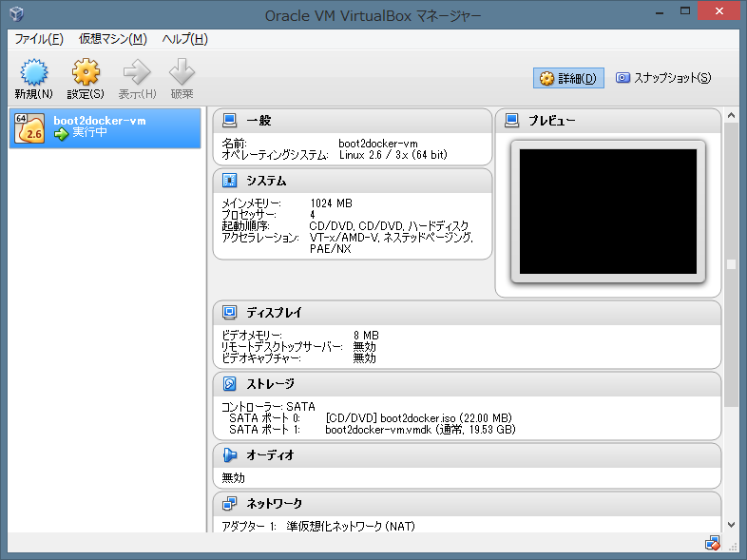This screenshot has width=747, height=560.
Task: Click the status bar network indicator icon
Action: (x=713, y=543)
